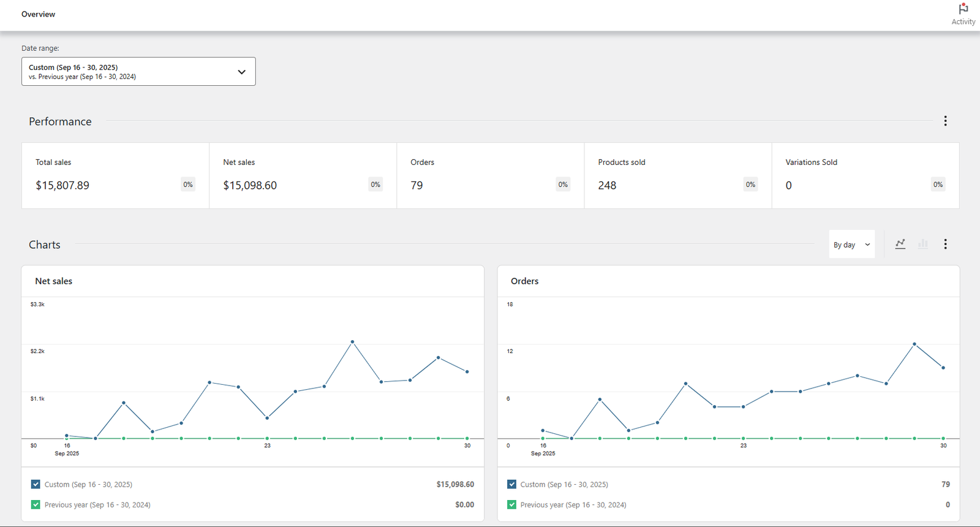Expand the date range picker chevron
This screenshot has width=980, height=527.
click(x=241, y=72)
